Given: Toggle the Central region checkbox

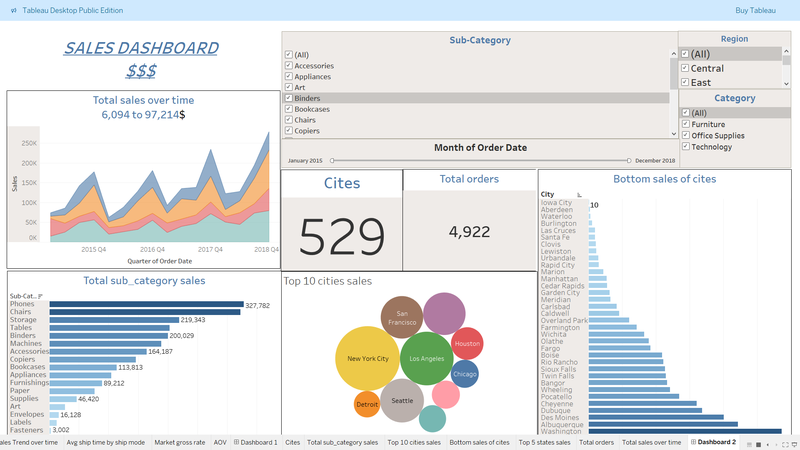Looking at the screenshot, I should [x=685, y=68].
